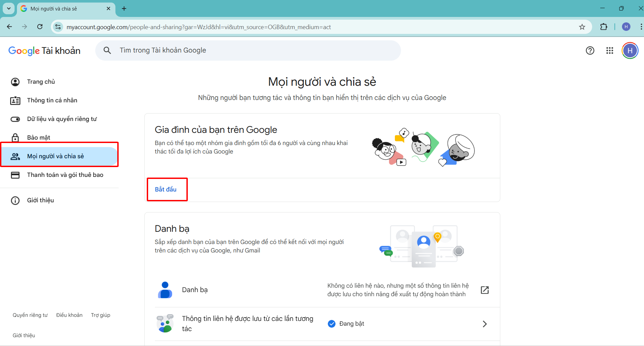This screenshot has width=644, height=346.
Task: Click the Dữ liệu và quyền riêng tư toggle icon
Action: [x=15, y=119]
